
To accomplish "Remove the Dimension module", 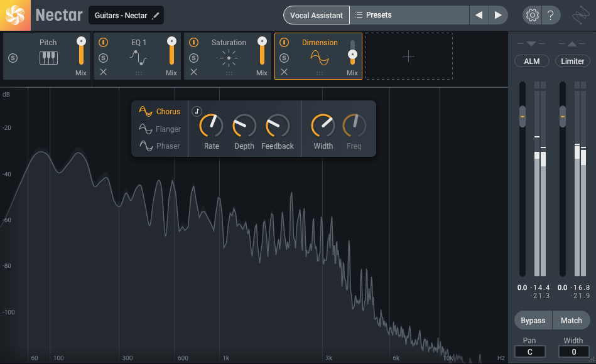I will tap(284, 72).
